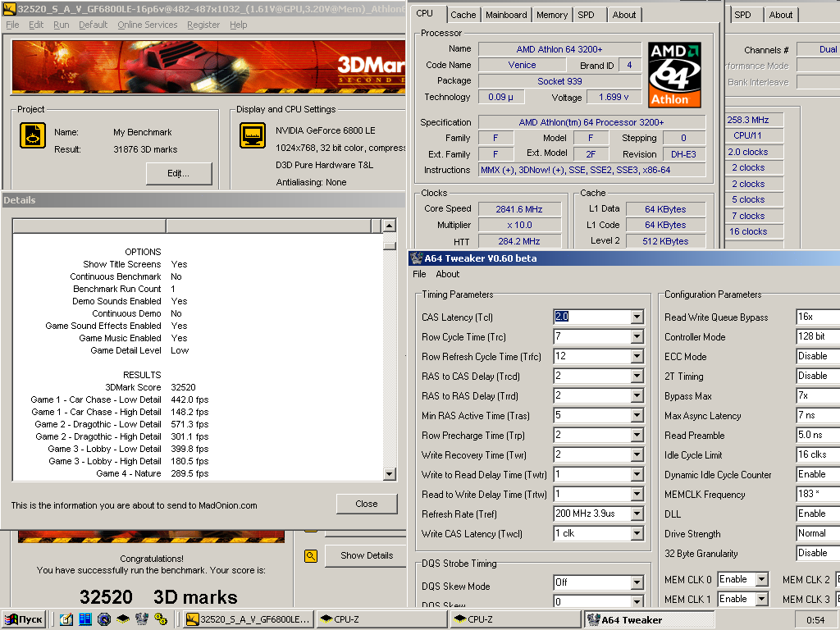Expand the MEM CLK 1 dropdown

pyautogui.click(x=761, y=599)
